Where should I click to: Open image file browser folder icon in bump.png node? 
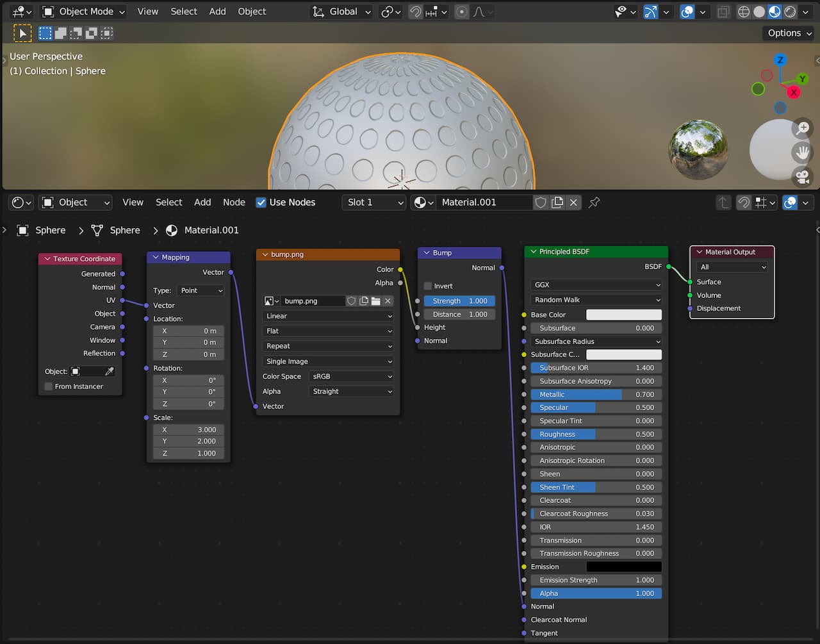(375, 301)
